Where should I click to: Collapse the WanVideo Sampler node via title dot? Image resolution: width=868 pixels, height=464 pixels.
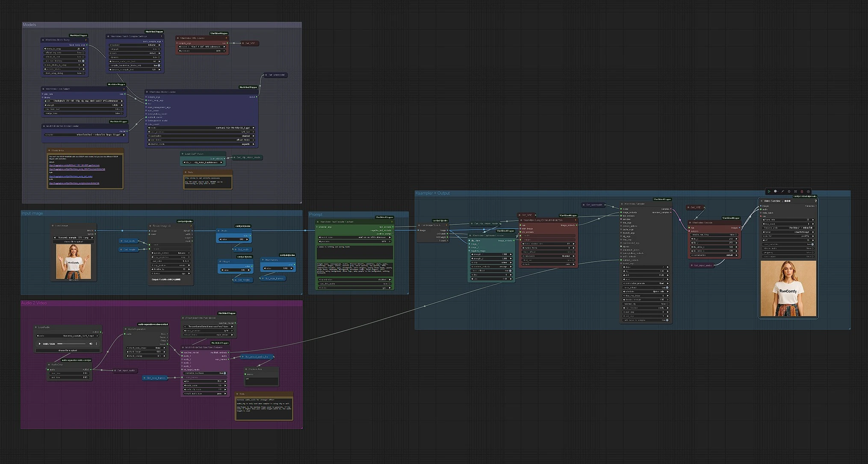622,204
